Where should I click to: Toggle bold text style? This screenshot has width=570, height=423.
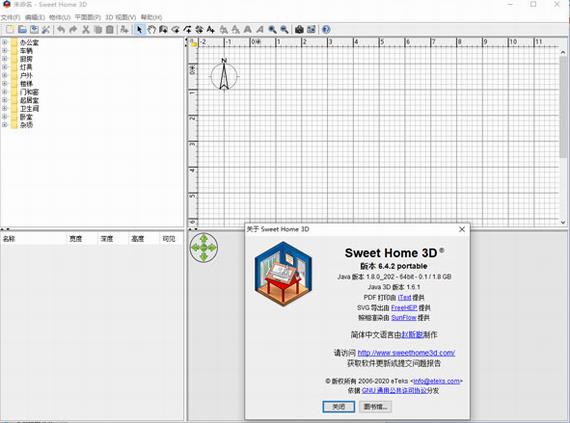click(x=248, y=29)
